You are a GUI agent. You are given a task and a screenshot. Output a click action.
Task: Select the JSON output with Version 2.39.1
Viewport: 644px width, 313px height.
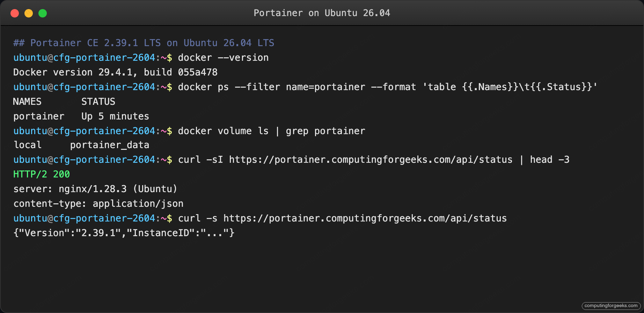[x=124, y=233]
